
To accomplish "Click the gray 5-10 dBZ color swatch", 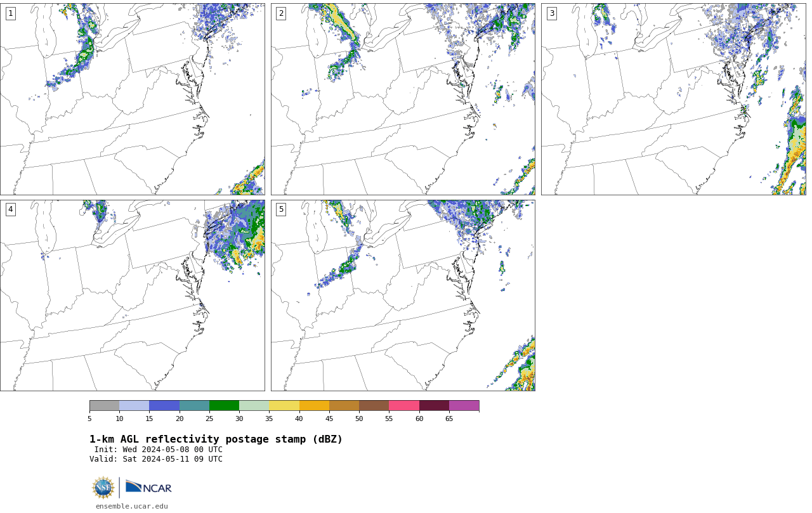I will coord(104,406).
